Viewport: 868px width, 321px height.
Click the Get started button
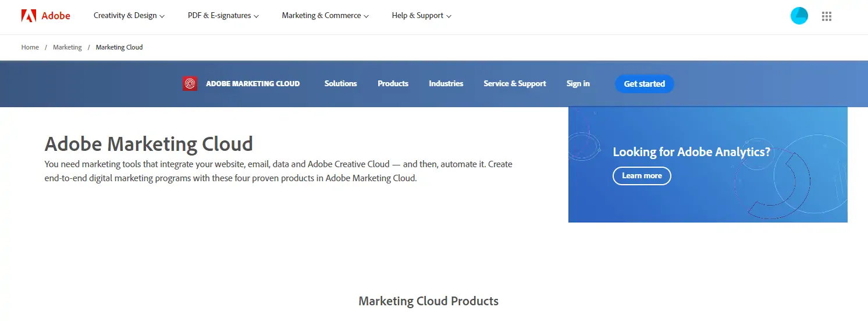point(645,84)
